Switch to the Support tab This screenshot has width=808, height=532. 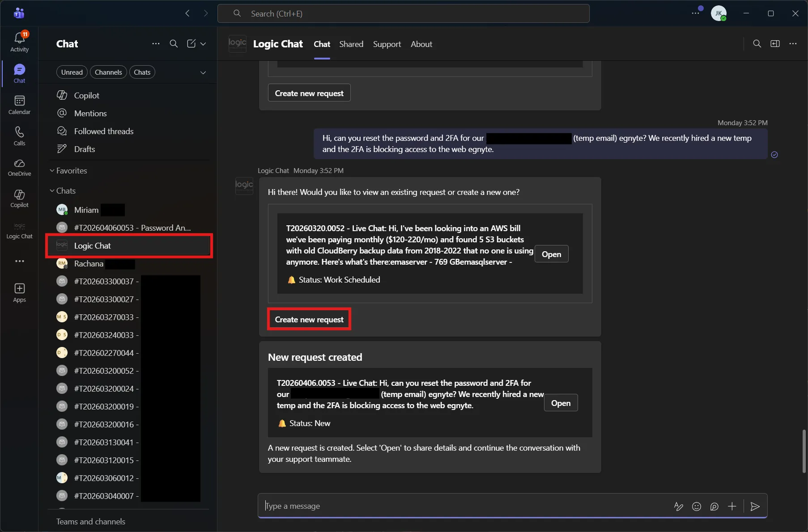(x=387, y=44)
